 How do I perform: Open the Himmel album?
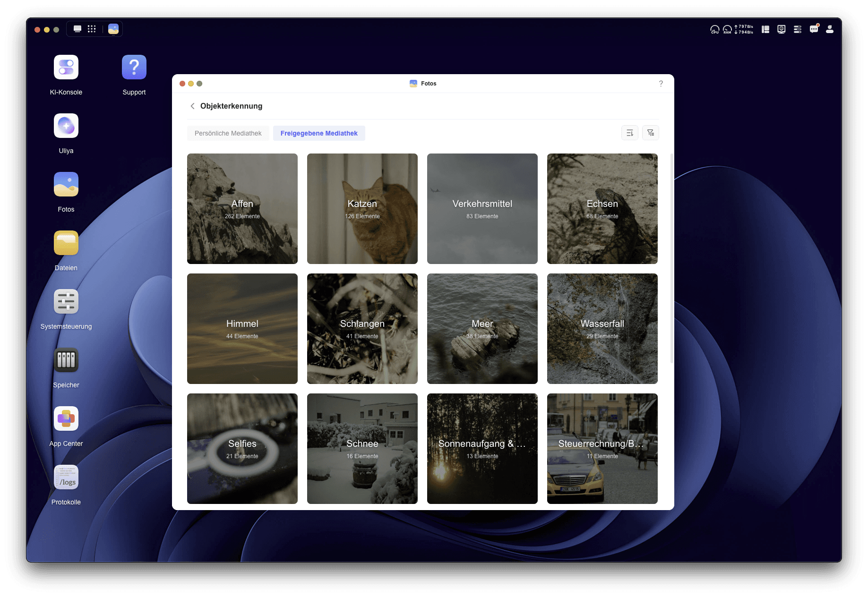tap(242, 329)
